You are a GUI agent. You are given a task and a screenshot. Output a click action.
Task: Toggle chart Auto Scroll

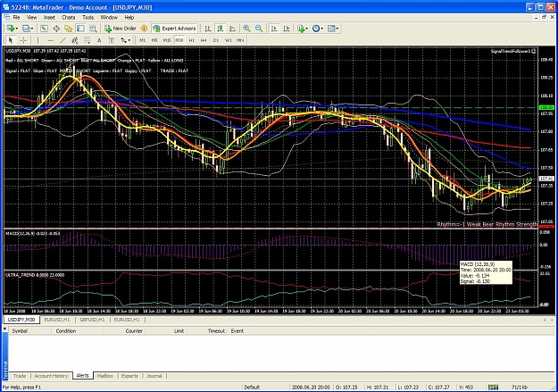point(274,29)
